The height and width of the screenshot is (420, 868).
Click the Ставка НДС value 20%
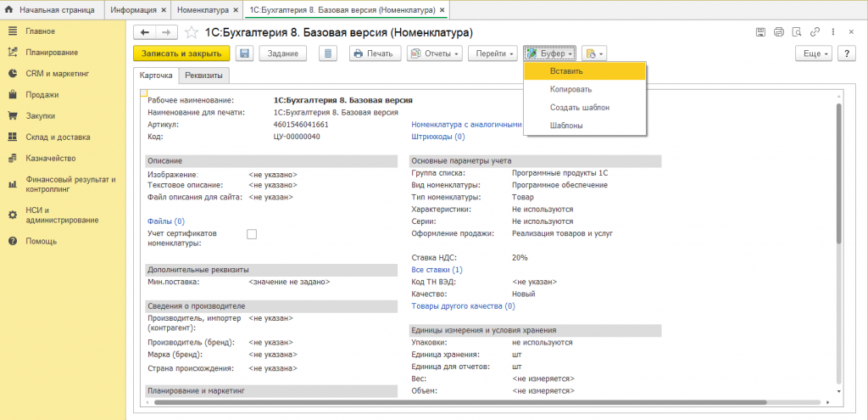click(520, 258)
